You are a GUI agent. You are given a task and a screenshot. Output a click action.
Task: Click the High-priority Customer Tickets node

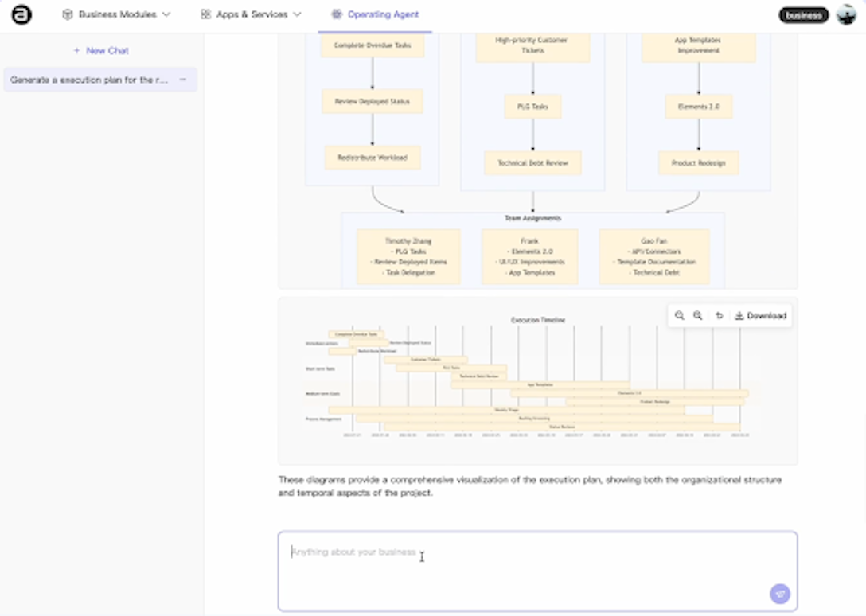coord(532,46)
